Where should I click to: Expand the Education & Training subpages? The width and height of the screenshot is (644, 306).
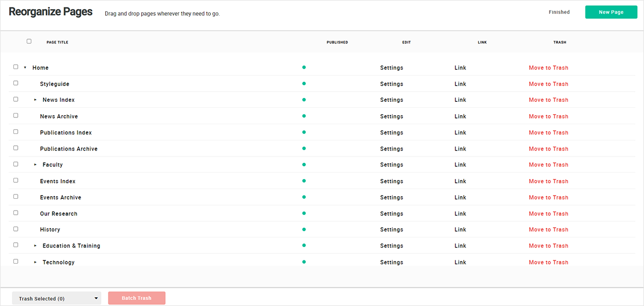35,245
